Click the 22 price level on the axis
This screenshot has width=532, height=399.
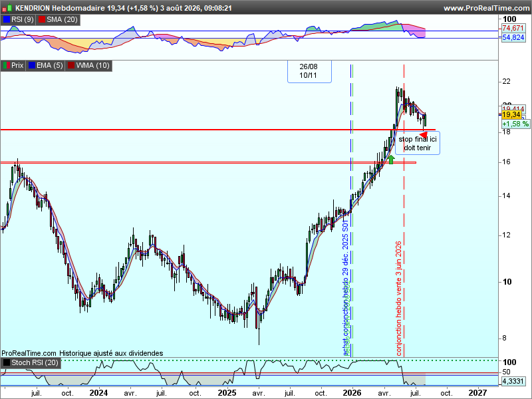(x=507, y=81)
